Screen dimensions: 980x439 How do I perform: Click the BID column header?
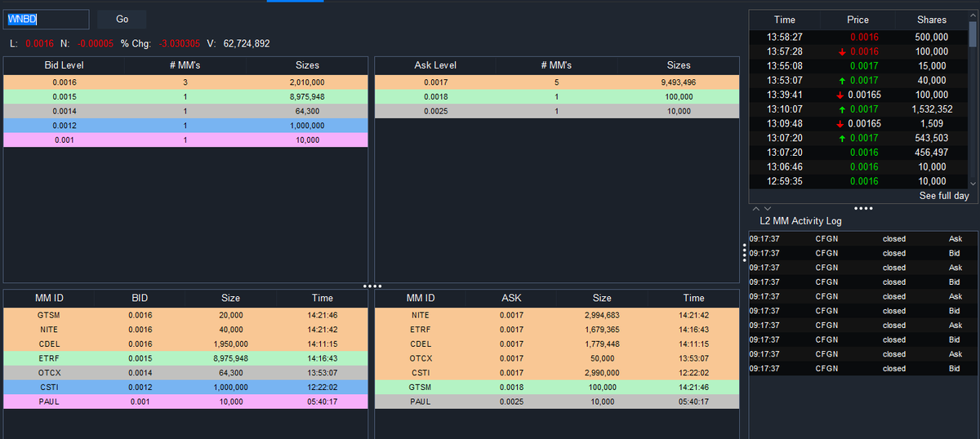pos(140,298)
